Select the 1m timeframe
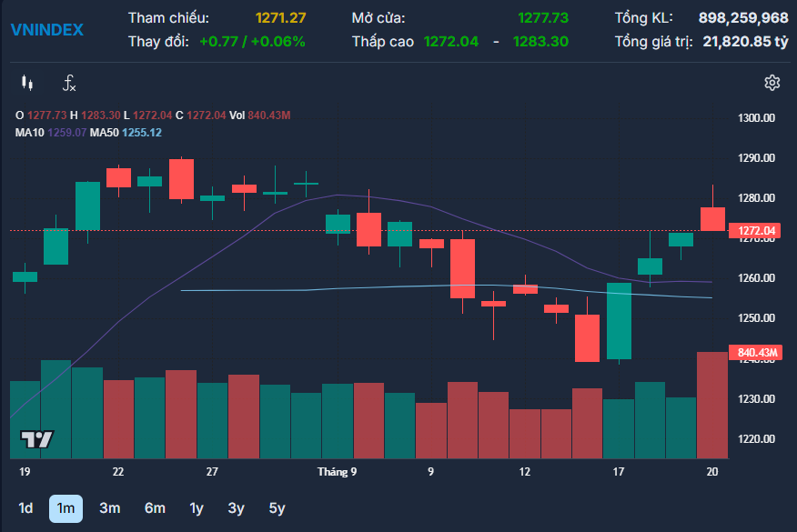This screenshot has height=532, width=797. 66,508
